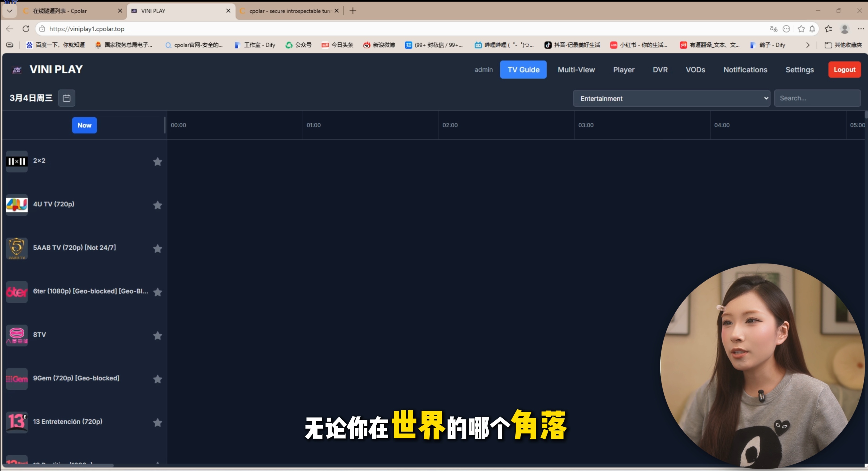Favorite the 2x2 channel star
Screen dimensions: 868x471
157,162
